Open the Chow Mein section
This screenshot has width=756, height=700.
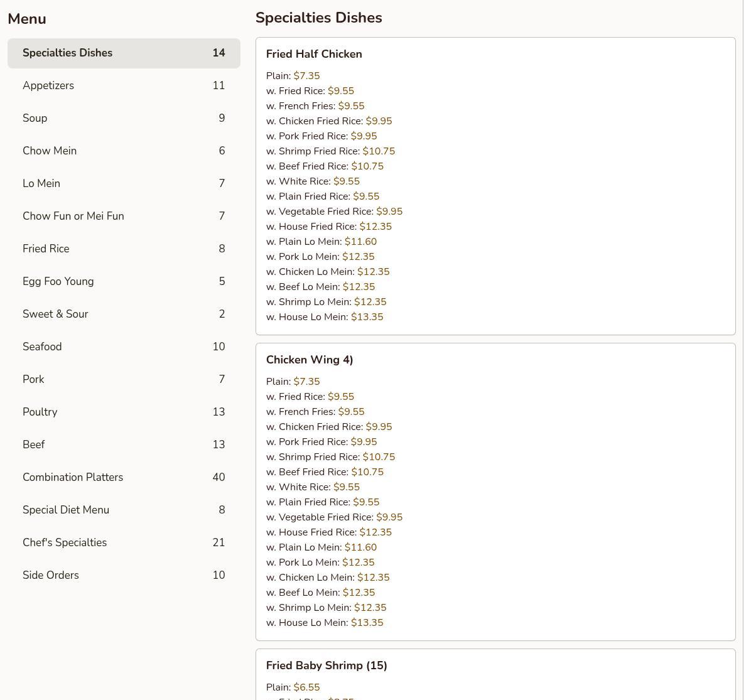(x=124, y=151)
